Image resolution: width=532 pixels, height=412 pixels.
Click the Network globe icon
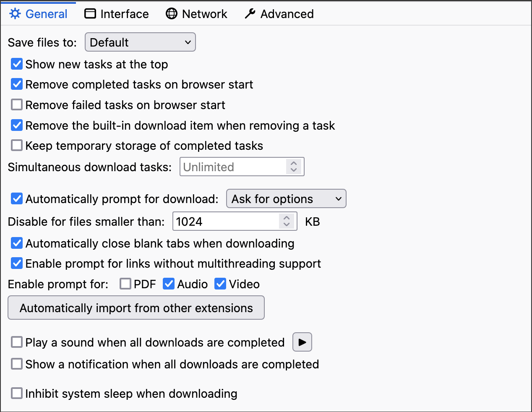(172, 14)
